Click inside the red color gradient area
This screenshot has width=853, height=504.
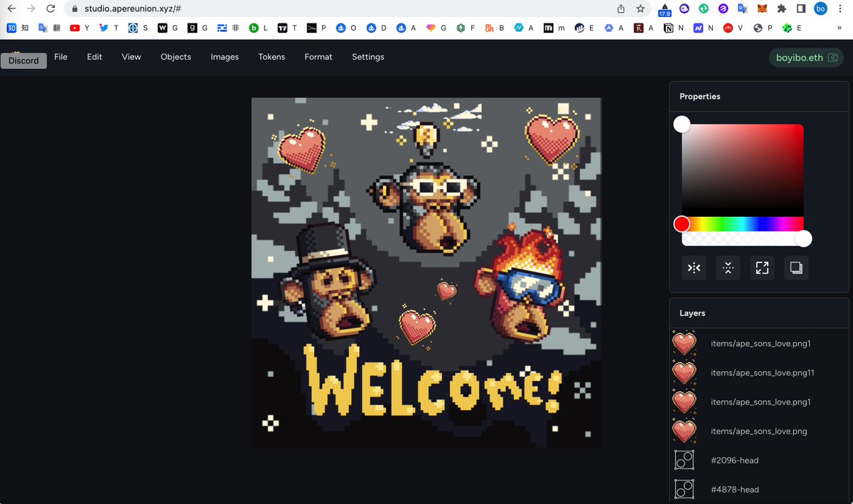pyautogui.click(x=743, y=171)
